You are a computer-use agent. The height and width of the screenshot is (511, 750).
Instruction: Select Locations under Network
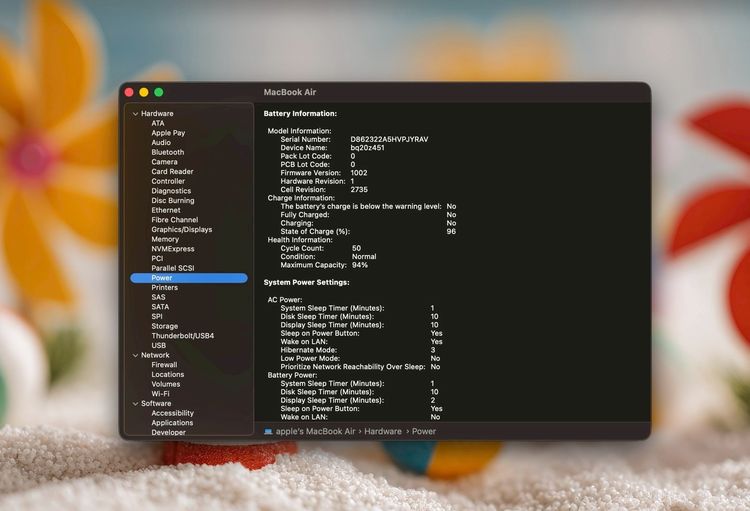(x=167, y=374)
